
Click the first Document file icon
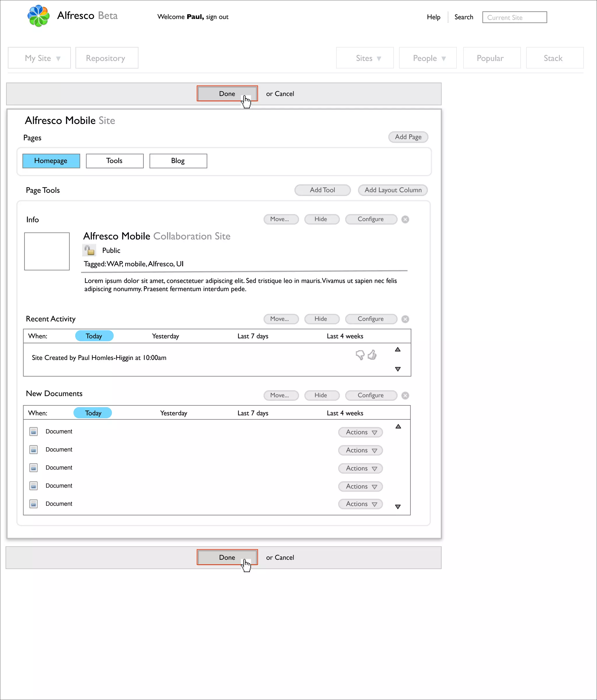(34, 432)
